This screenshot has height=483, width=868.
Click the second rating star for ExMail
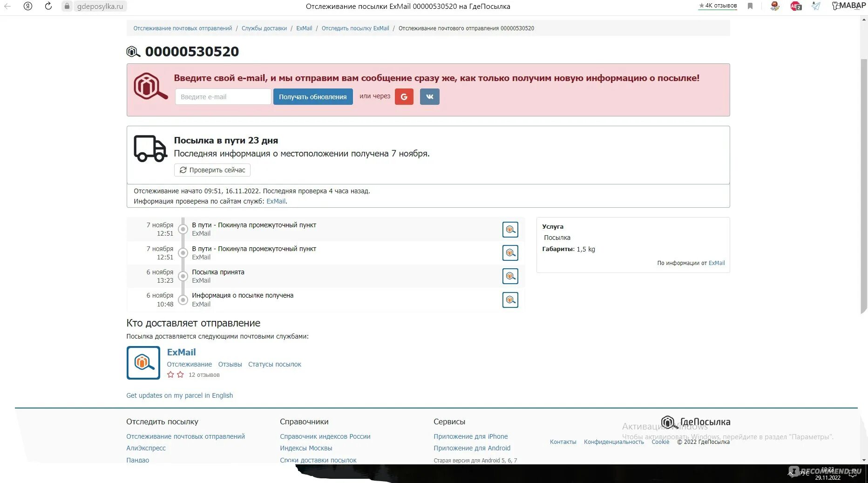coord(180,374)
